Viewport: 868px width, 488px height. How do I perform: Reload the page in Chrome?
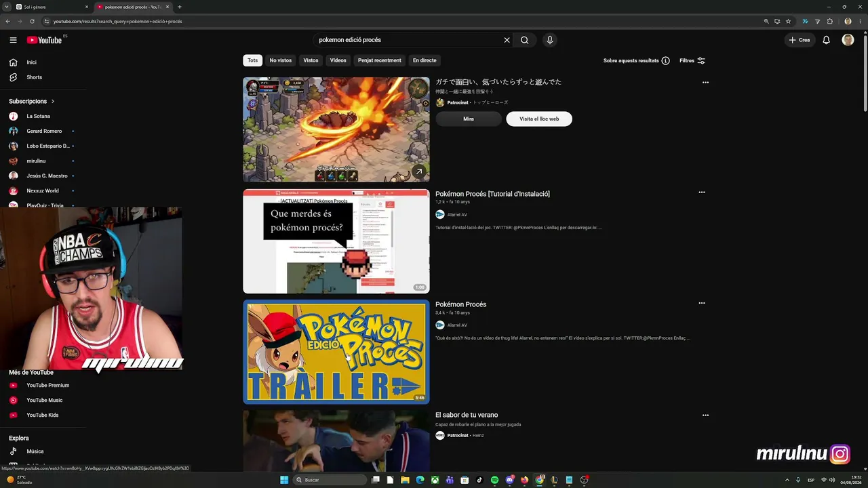(x=32, y=21)
